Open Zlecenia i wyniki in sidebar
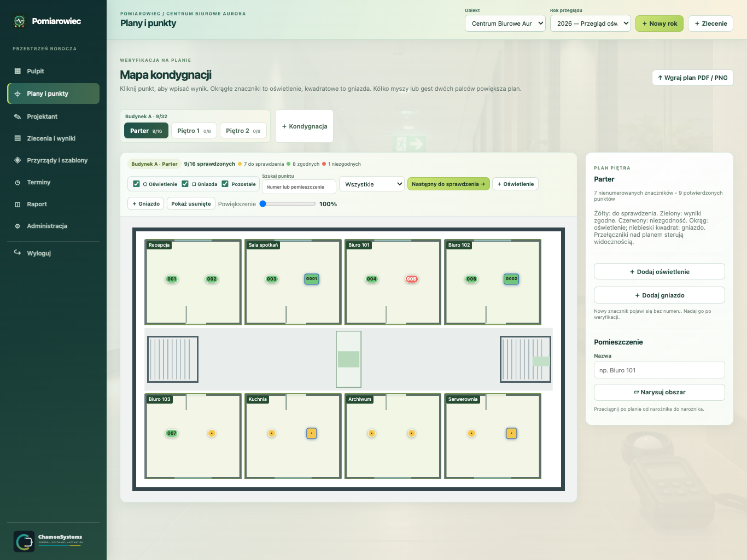Image resolution: width=747 pixels, height=560 pixels. tap(53, 138)
